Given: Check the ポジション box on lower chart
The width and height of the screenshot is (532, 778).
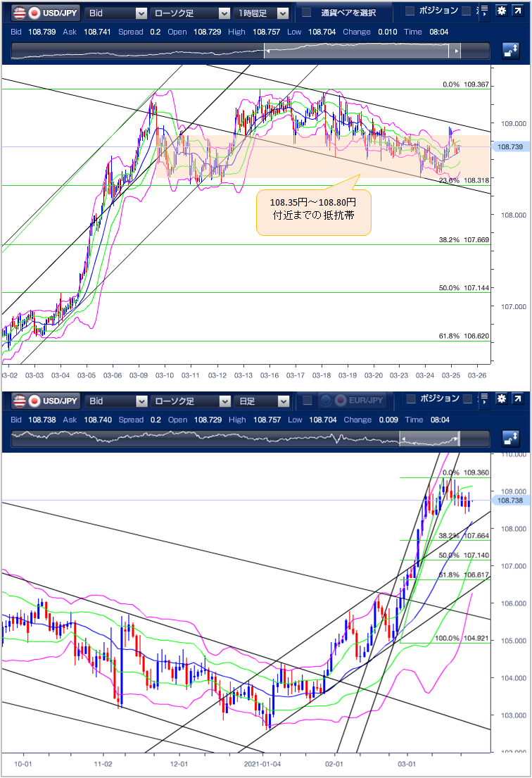Looking at the screenshot, I should coord(410,399).
